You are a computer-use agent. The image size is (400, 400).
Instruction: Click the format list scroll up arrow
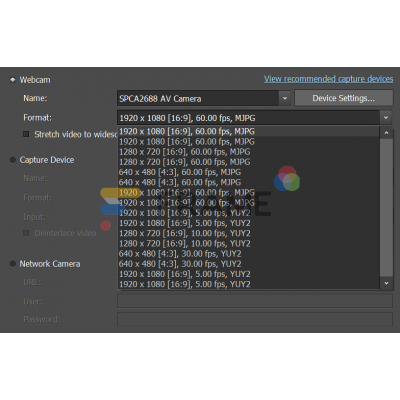pos(386,133)
